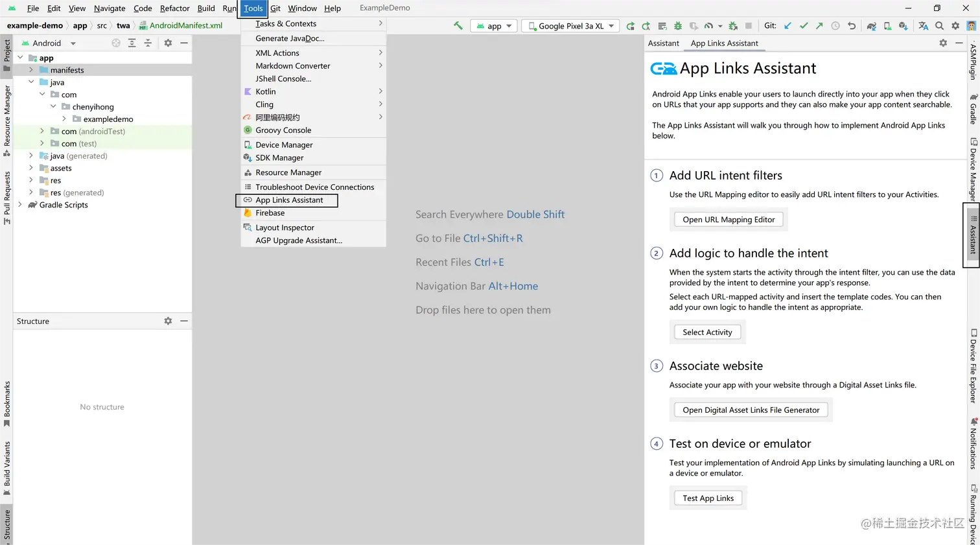Image resolution: width=980 pixels, height=545 pixels.
Task: Open the Resource Manager side tab
Action: tap(6, 121)
